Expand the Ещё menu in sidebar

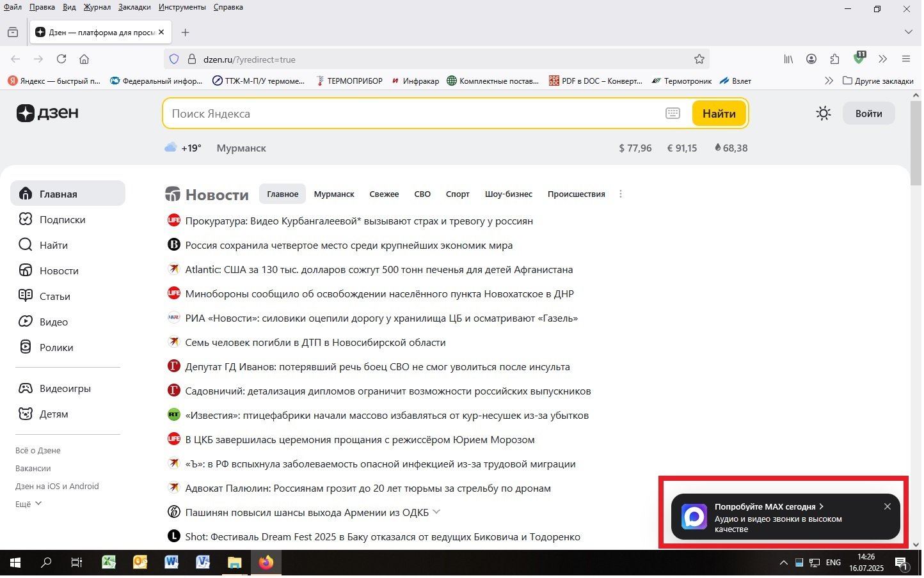pos(28,504)
